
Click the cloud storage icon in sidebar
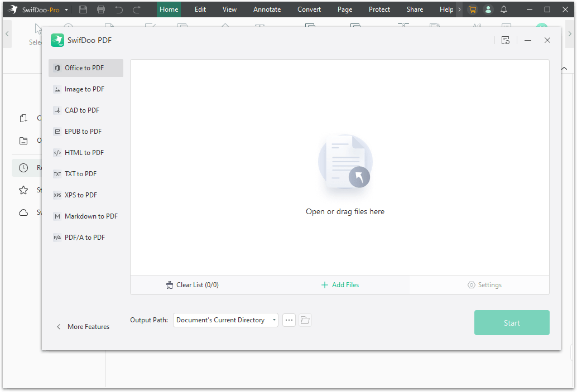(23, 212)
